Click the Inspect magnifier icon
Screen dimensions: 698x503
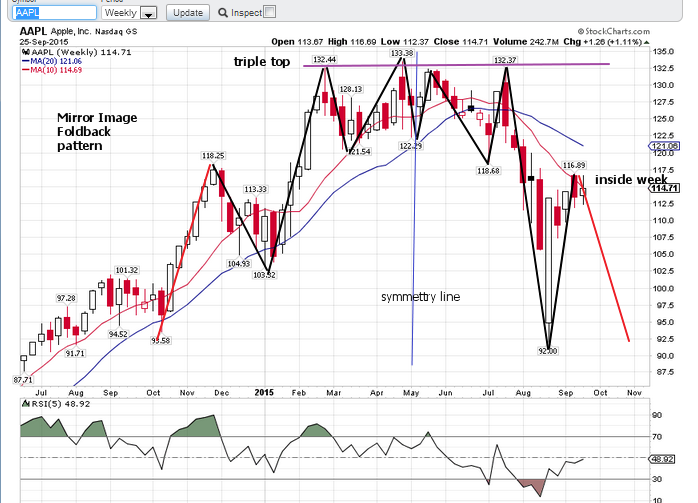click(223, 13)
